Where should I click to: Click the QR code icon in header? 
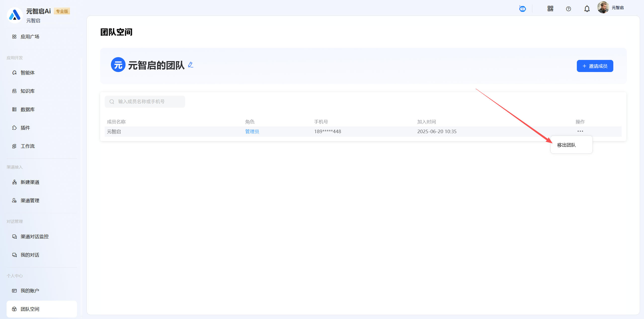coord(550,9)
